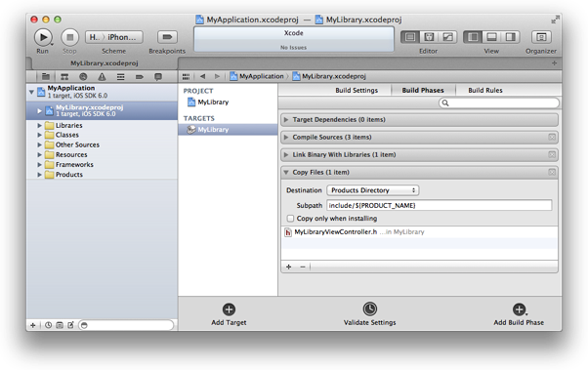Viewport: 588px width, 370px height.
Task: Select the MyLibrary.xcodeproj window tab
Action: [105, 63]
